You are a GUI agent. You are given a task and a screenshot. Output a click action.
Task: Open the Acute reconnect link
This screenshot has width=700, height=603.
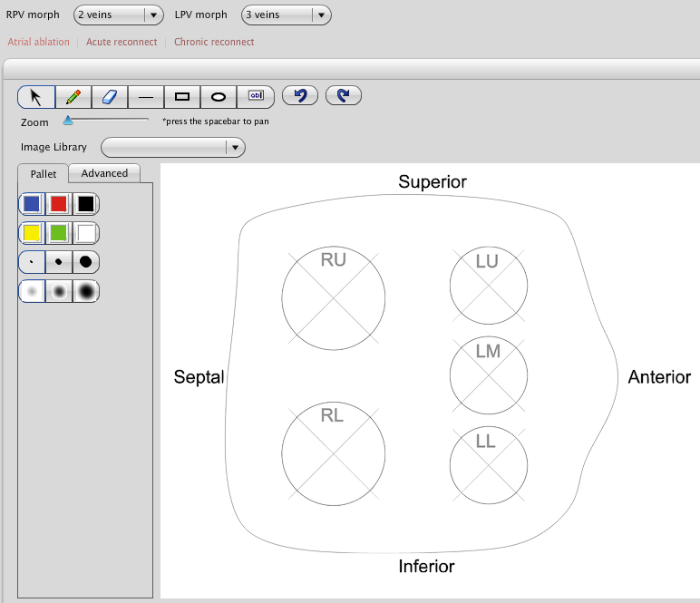point(122,42)
